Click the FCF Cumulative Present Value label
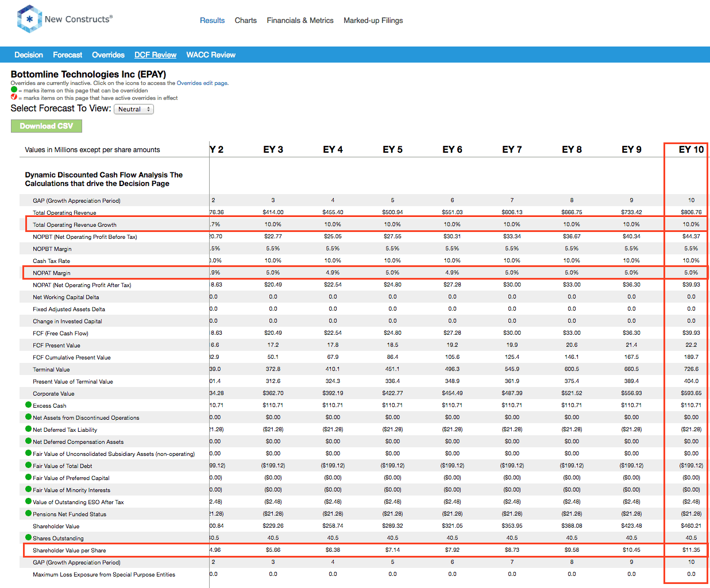This screenshot has width=710, height=588. click(x=72, y=358)
